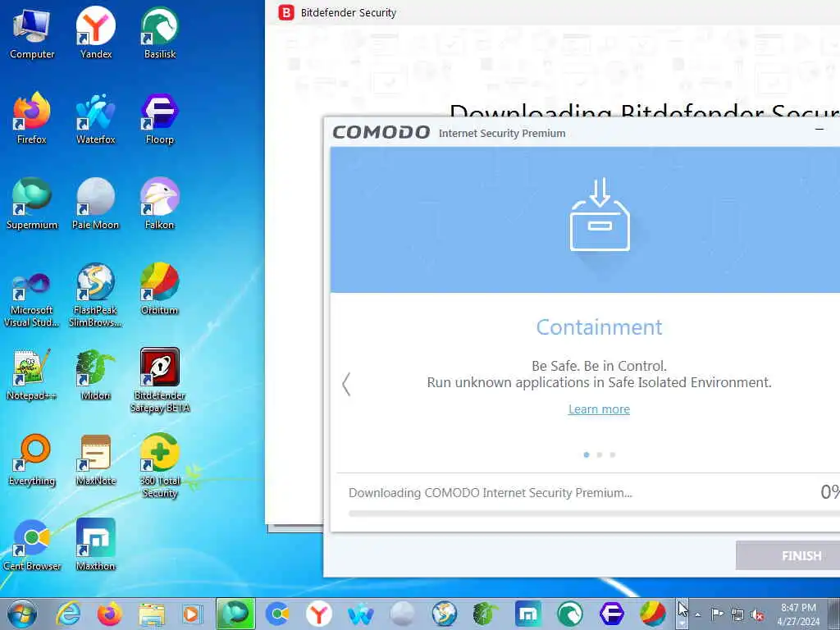Image resolution: width=840 pixels, height=630 pixels.
Task: Launch Maxthon from the taskbar
Action: [x=527, y=614]
